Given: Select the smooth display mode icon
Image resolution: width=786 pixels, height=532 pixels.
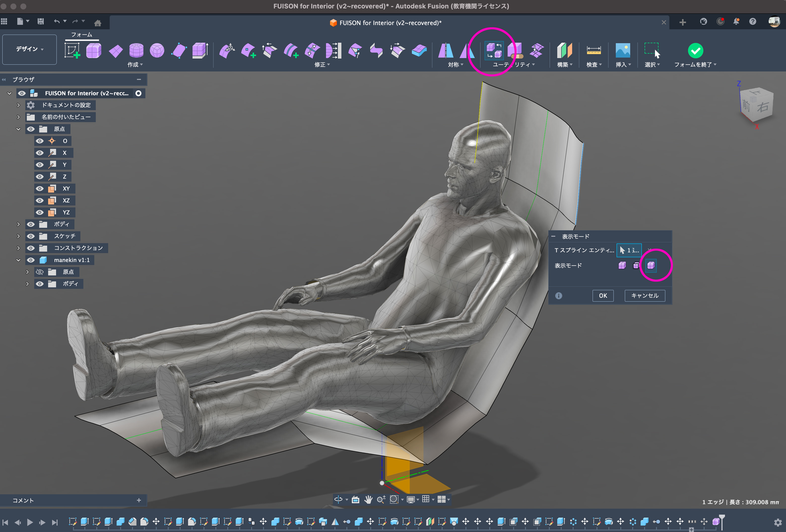Looking at the screenshot, I should [651, 266].
